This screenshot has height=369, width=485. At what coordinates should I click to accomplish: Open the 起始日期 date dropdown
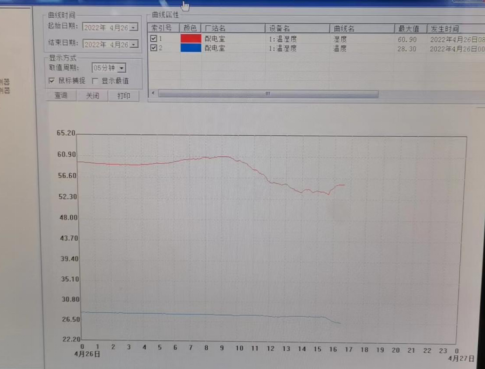[134, 27]
